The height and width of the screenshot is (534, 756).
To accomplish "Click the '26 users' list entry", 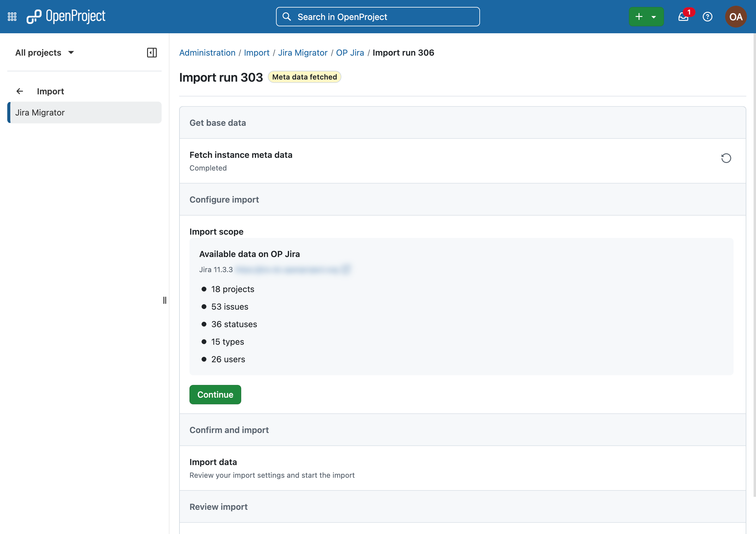I will (228, 359).
